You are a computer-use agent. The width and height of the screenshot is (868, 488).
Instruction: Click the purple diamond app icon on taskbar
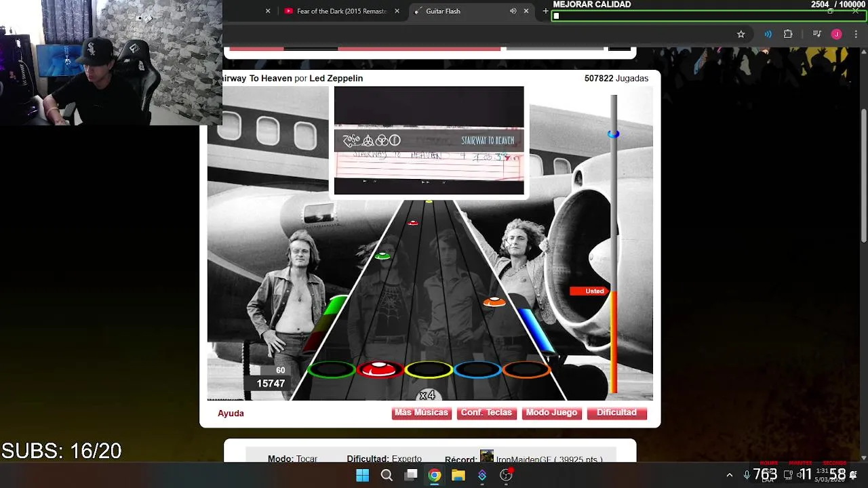(x=482, y=475)
